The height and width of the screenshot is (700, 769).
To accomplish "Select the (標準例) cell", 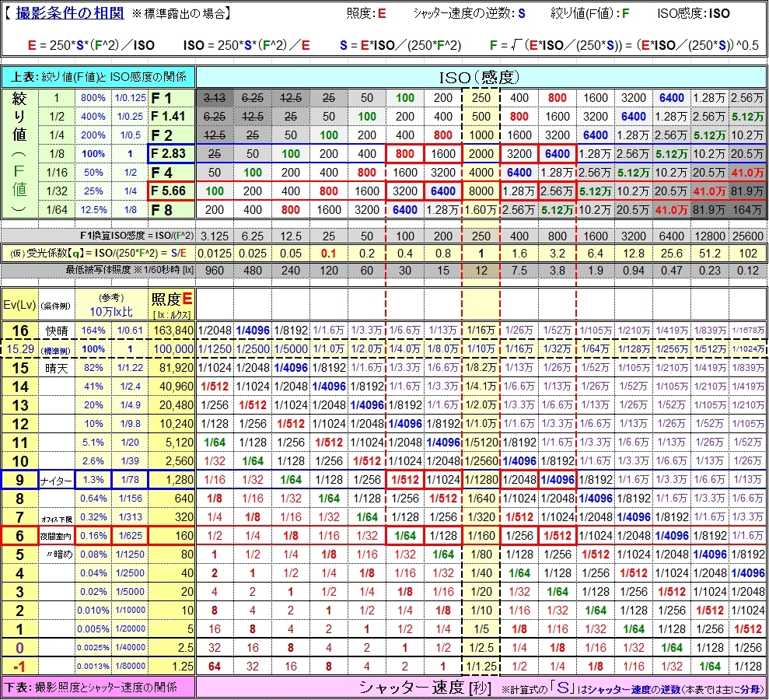I will pyautogui.click(x=57, y=349).
